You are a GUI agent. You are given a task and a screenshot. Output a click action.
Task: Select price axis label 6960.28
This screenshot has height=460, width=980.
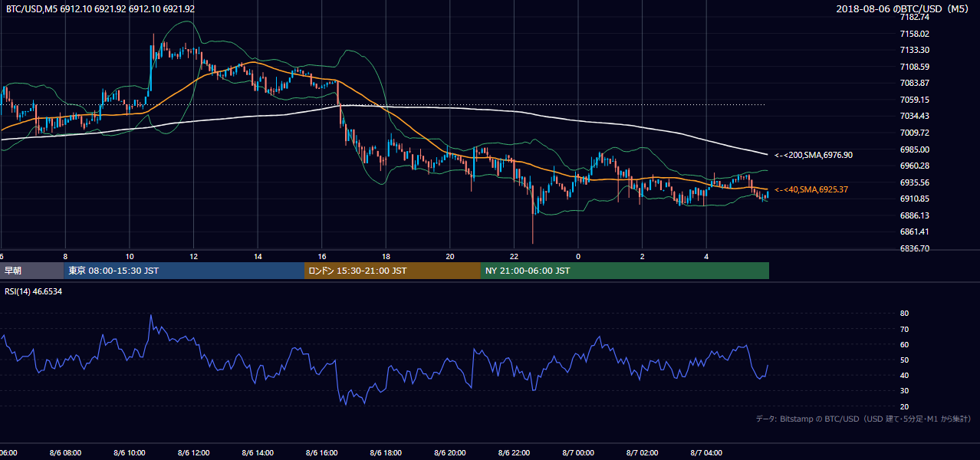pos(915,166)
